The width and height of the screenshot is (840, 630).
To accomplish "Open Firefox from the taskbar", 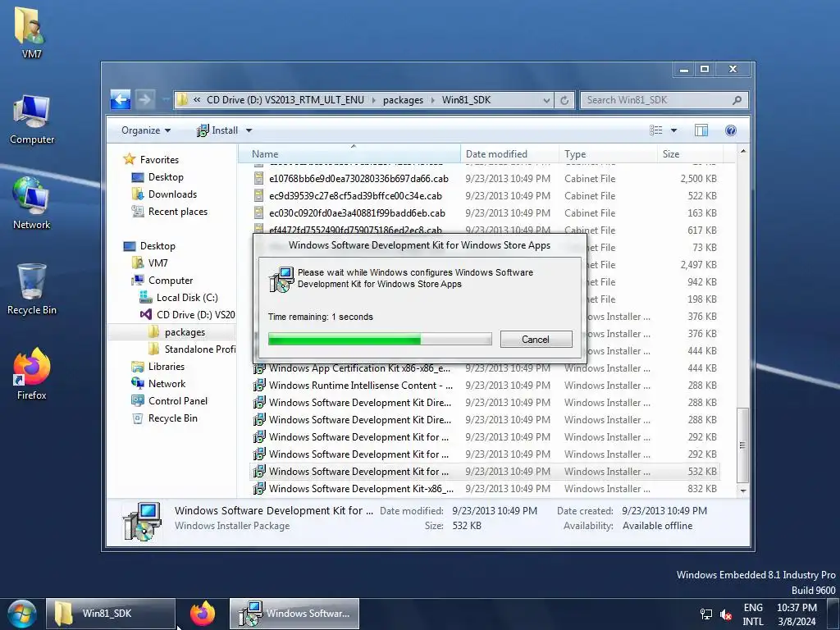I will pyautogui.click(x=203, y=614).
